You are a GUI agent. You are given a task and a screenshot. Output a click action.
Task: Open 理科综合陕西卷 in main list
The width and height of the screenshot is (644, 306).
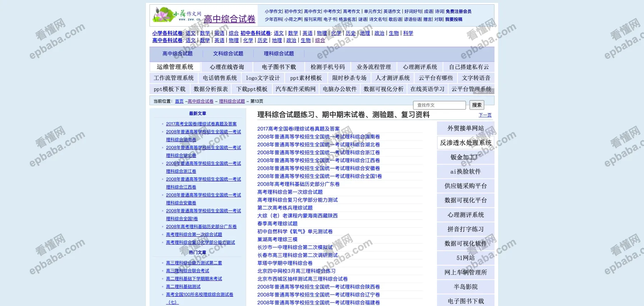[x=319, y=287]
